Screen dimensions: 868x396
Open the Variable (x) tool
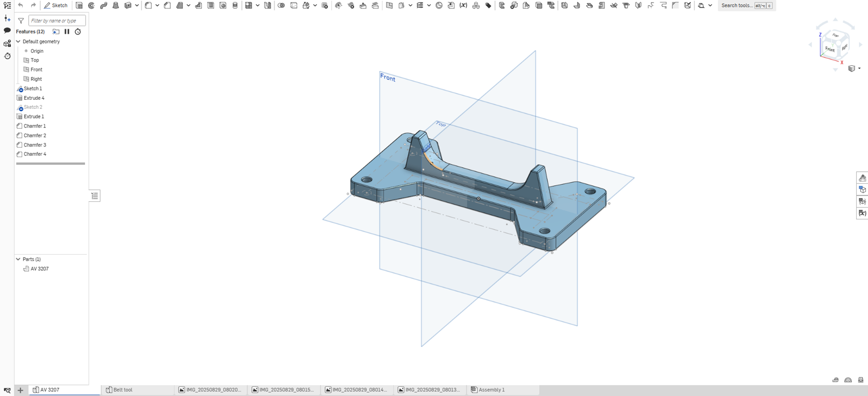(464, 6)
